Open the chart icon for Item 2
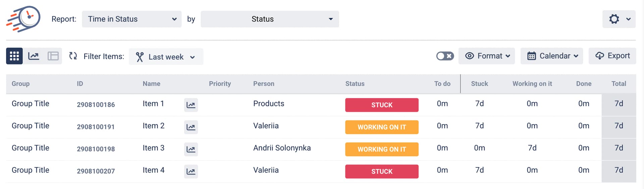644x189 pixels. click(191, 127)
